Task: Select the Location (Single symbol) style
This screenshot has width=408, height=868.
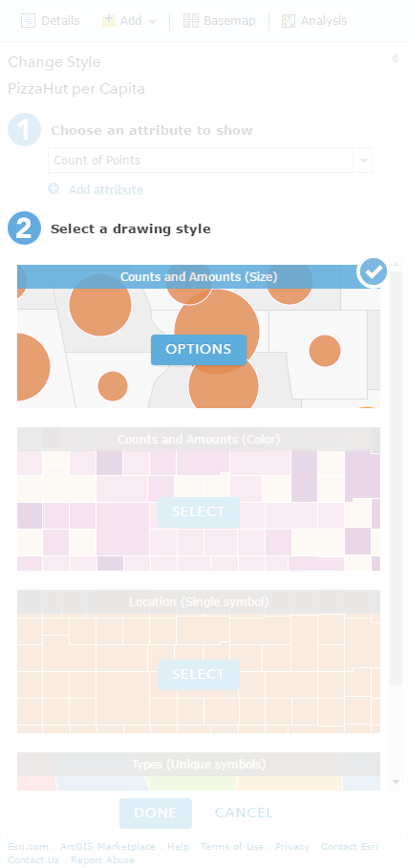Action: (x=199, y=674)
